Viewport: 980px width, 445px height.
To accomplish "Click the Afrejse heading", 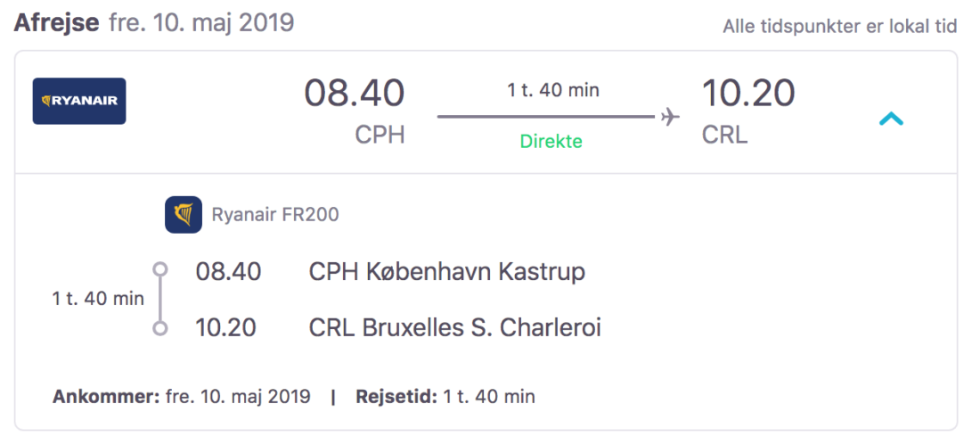I will click(57, 22).
